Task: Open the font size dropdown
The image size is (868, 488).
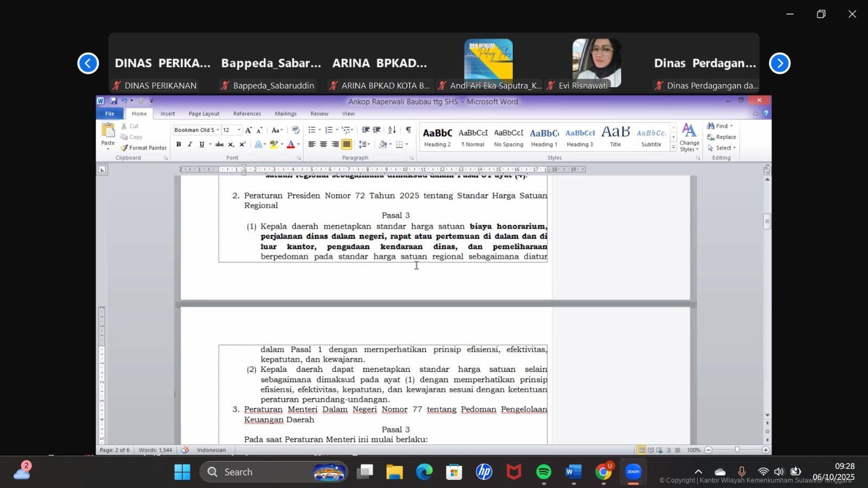Action: tap(239, 130)
